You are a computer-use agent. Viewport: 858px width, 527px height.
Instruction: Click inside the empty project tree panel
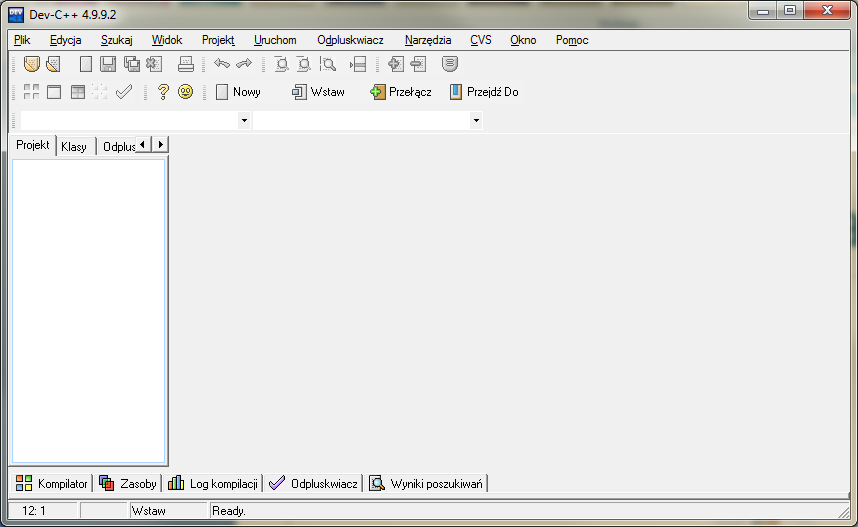89,311
